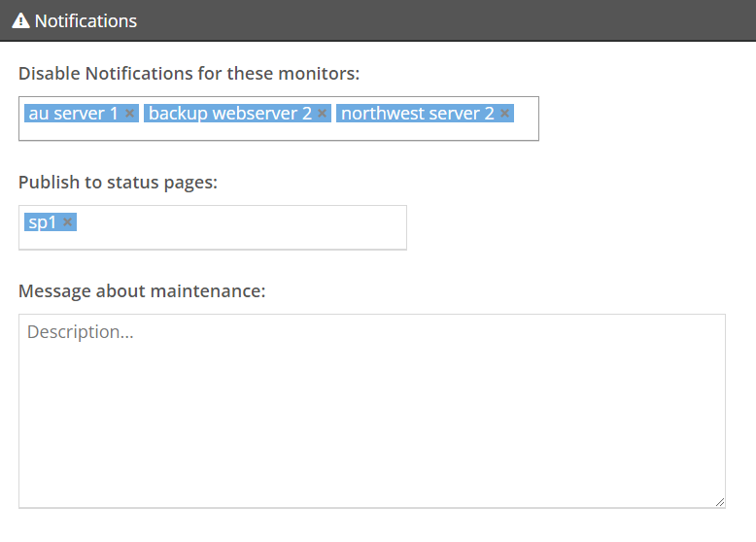
Task: Remove the 'au server 1' monitor tag
Action: (x=129, y=114)
